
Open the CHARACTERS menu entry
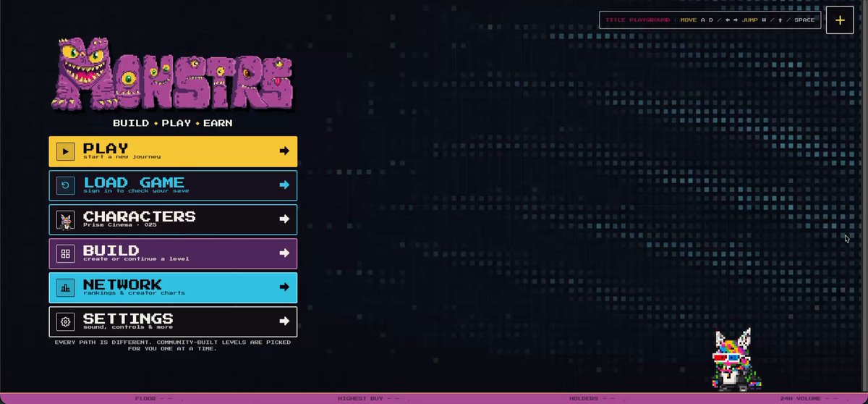(173, 219)
